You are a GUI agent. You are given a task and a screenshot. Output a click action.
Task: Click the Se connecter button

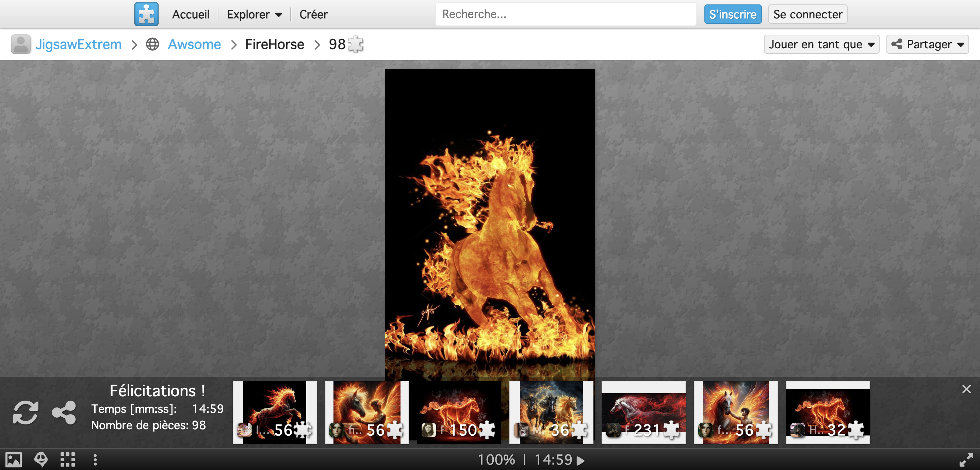click(807, 14)
